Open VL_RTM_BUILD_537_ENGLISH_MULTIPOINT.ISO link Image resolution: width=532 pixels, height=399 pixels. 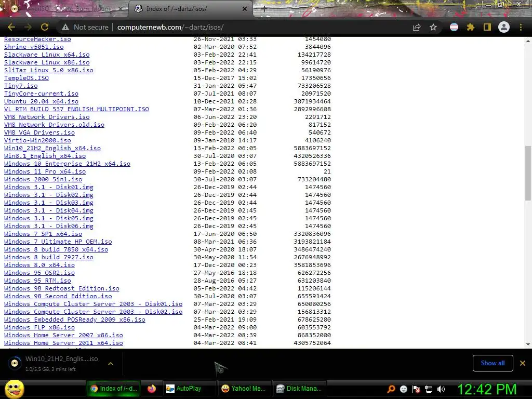76,109
